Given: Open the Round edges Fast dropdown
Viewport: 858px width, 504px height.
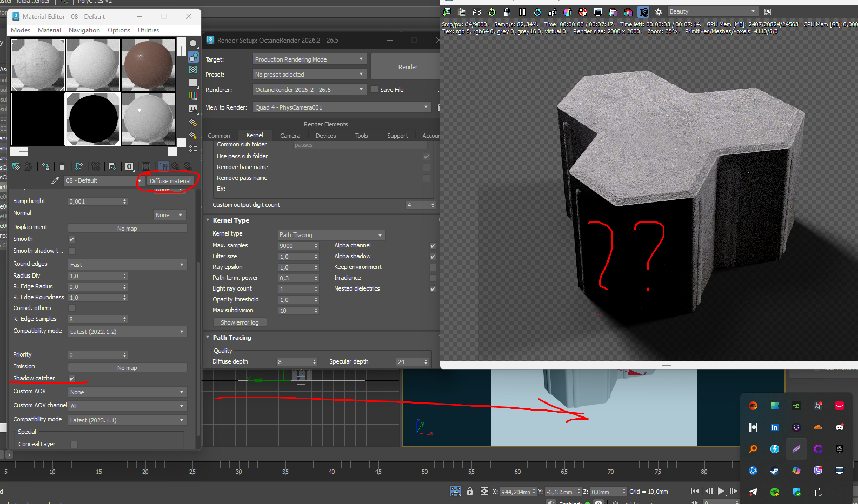Looking at the screenshot, I should (x=127, y=265).
